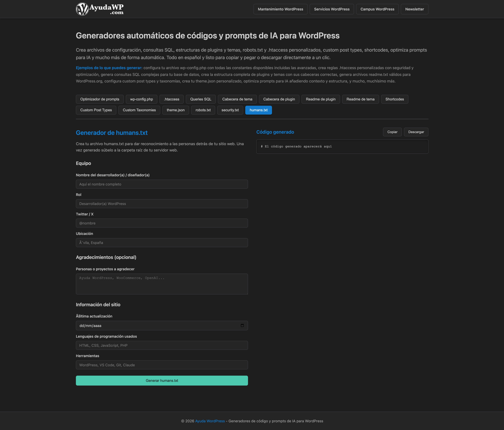Screen dimensions: 504x430
Task: Open the Newsletter header link
Action: click(414, 9)
